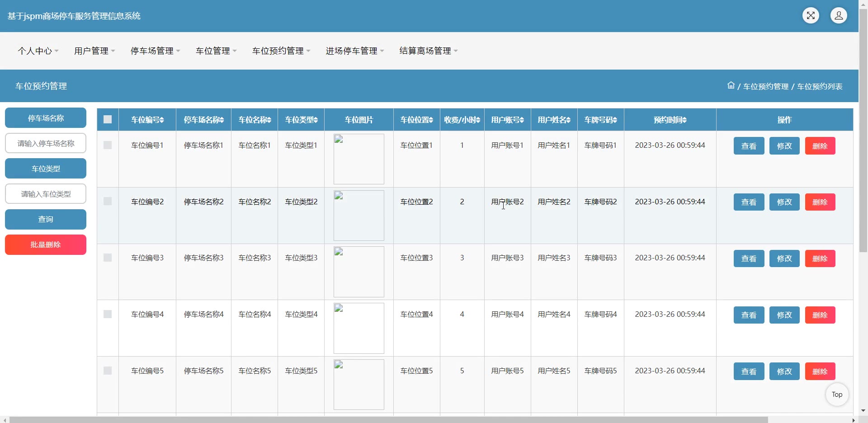Check the row checkbox for 车位编号5
Viewport: 868px width, 423px height.
tap(108, 371)
